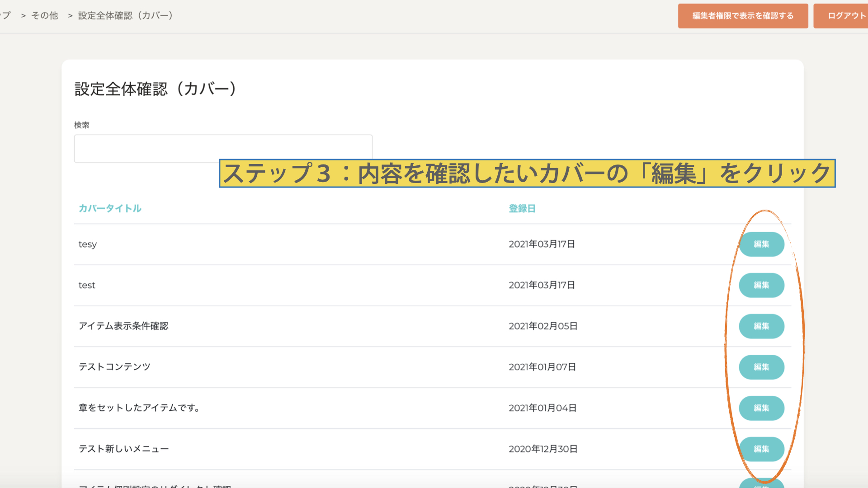The image size is (868, 488).
Task: Click 設定全体確認（カバー） breadcrumb item
Action: pyautogui.click(x=125, y=16)
